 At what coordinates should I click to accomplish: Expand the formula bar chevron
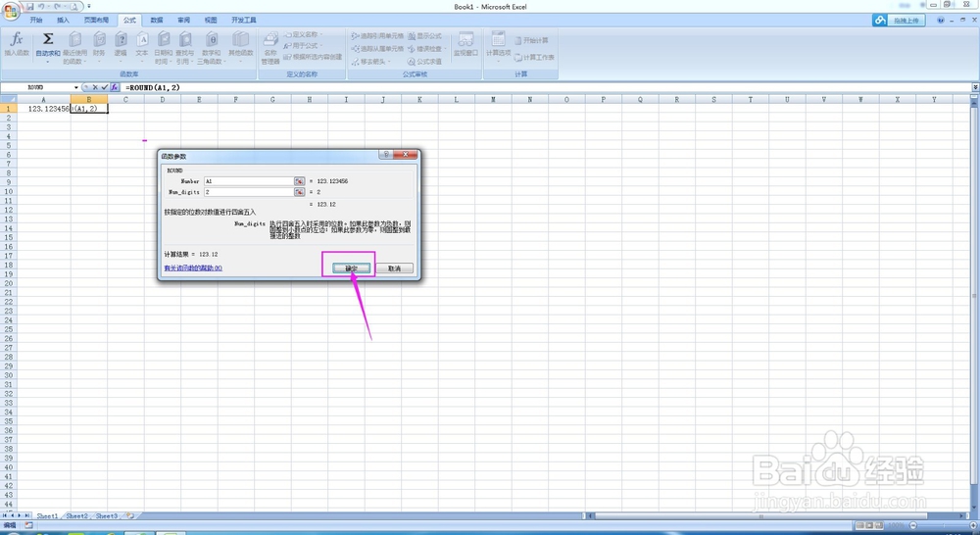click(x=975, y=87)
